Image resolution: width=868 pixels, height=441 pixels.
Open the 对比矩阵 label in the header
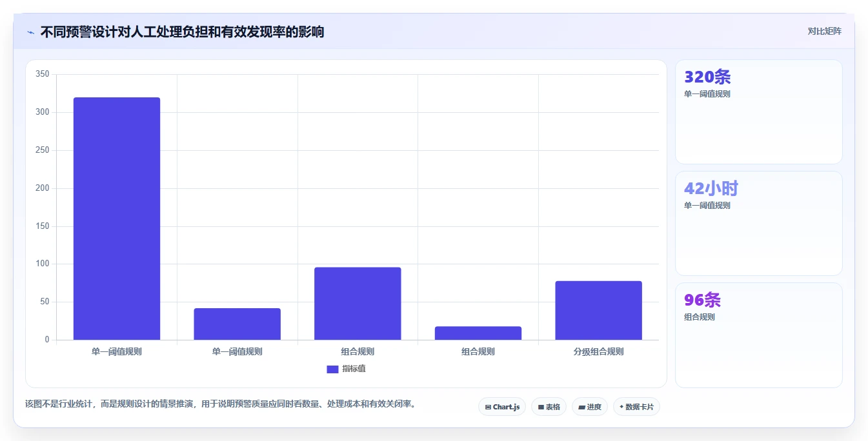[x=824, y=31]
